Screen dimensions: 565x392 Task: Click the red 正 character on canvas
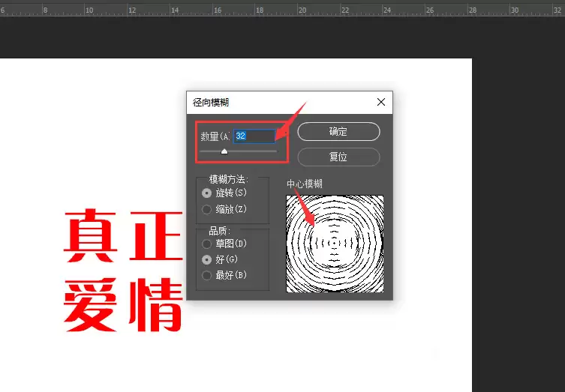(155, 236)
